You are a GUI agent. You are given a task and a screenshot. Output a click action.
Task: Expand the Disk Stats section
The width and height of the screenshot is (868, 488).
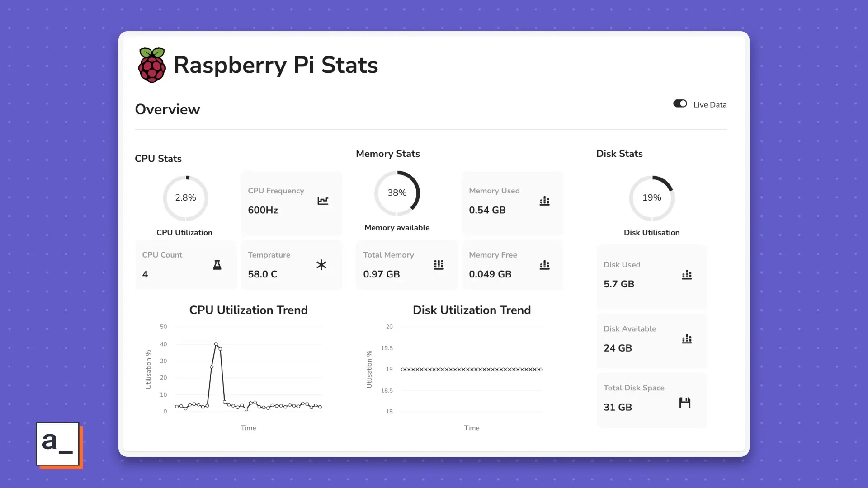[x=619, y=154]
